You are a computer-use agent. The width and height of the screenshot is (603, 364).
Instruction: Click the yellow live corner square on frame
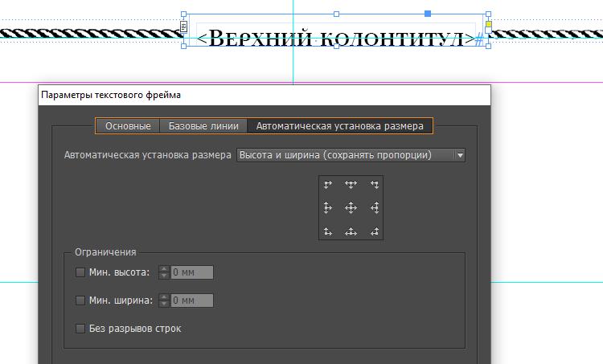coord(488,24)
